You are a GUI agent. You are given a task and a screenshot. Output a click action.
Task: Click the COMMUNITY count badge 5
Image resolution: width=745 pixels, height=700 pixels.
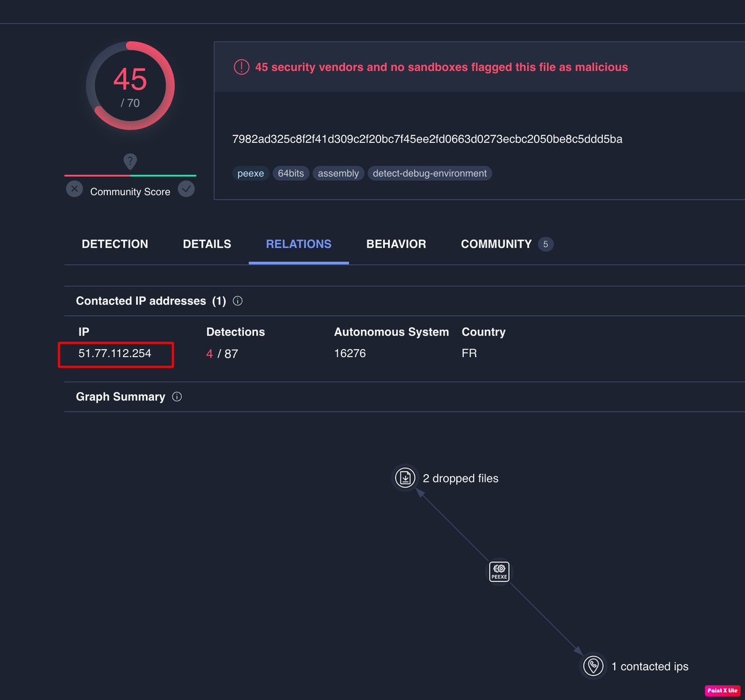click(x=546, y=244)
